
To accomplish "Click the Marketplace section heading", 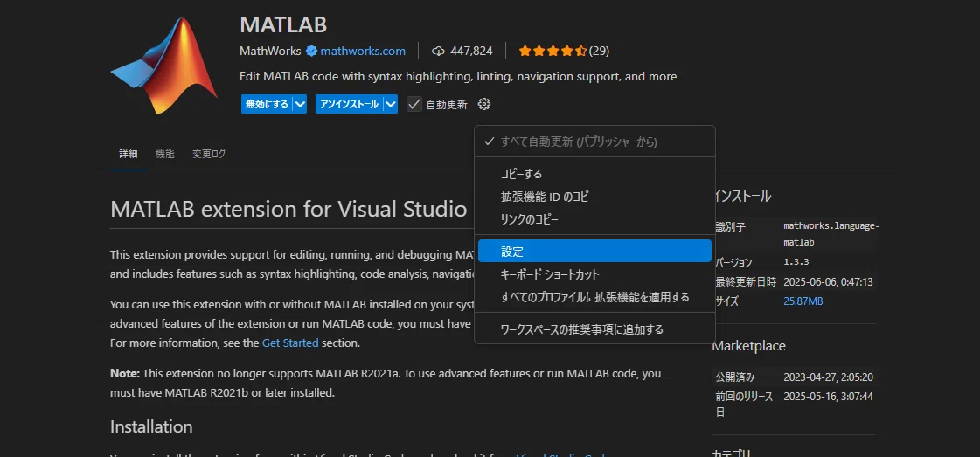I will [748, 346].
